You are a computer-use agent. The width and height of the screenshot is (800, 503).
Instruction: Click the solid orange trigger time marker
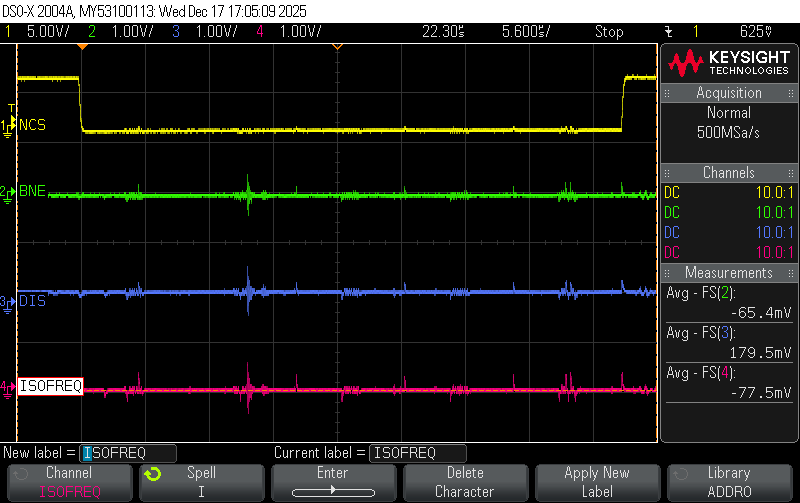82,47
